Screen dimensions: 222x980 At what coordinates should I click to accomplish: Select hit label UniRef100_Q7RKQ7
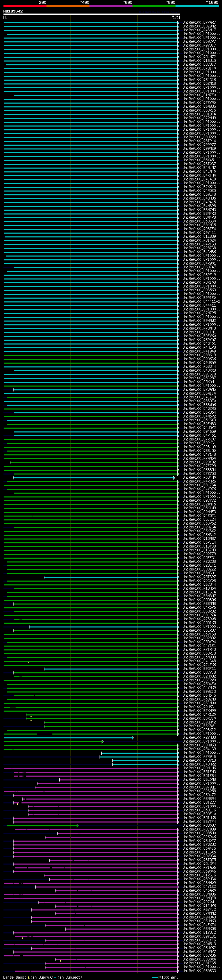coord(199,439)
